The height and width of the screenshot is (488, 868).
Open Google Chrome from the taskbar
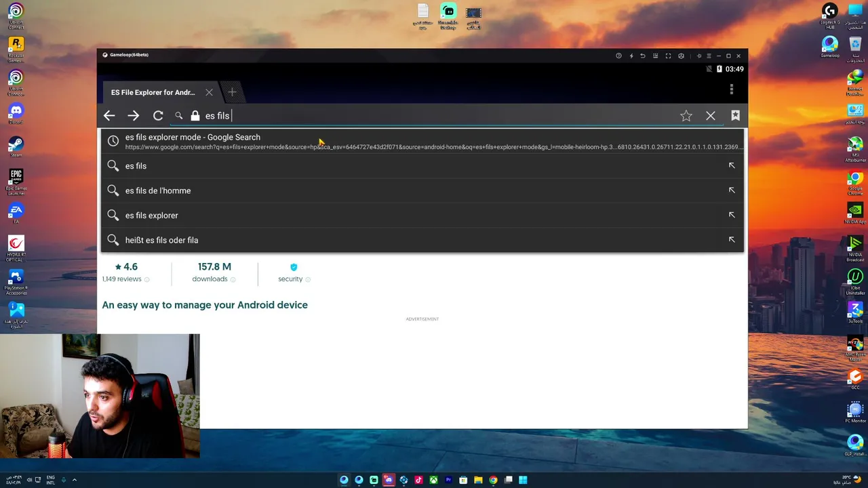point(493,480)
